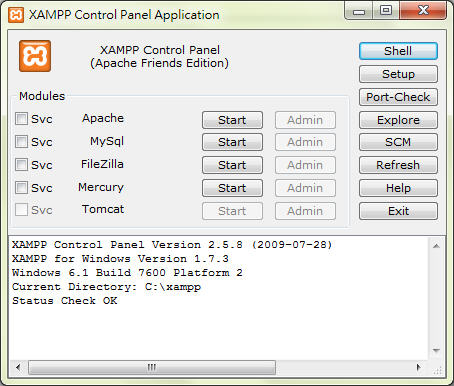Open Tomcat Admin
Screen dimensions: 454x386
pos(305,211)
